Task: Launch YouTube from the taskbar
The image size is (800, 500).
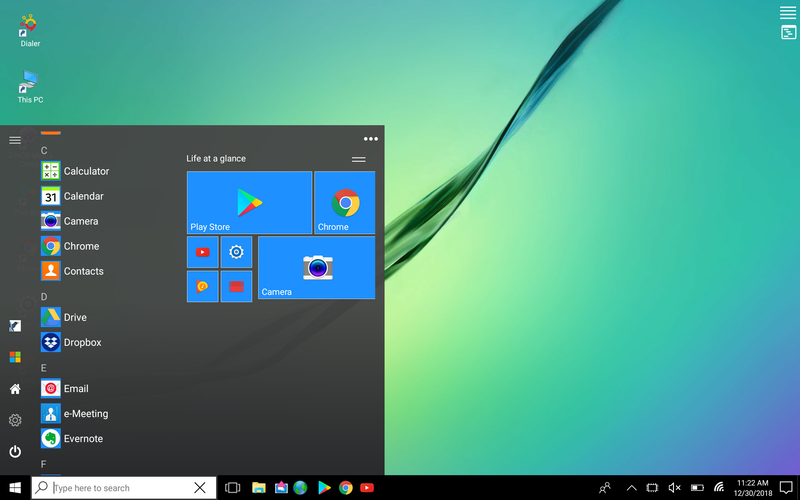Action: tap(367, 488)
